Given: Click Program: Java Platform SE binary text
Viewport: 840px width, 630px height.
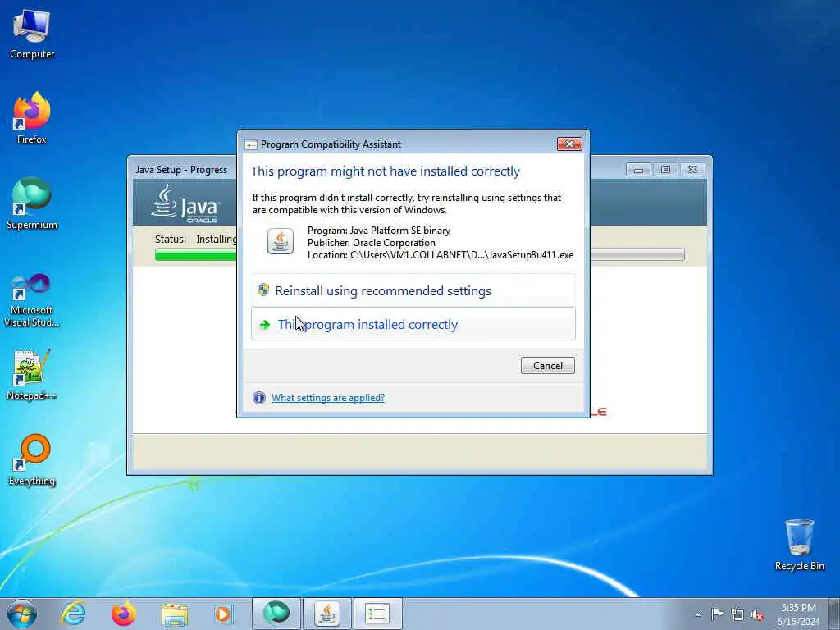Looking at the screenshot, I should [379, 231].
